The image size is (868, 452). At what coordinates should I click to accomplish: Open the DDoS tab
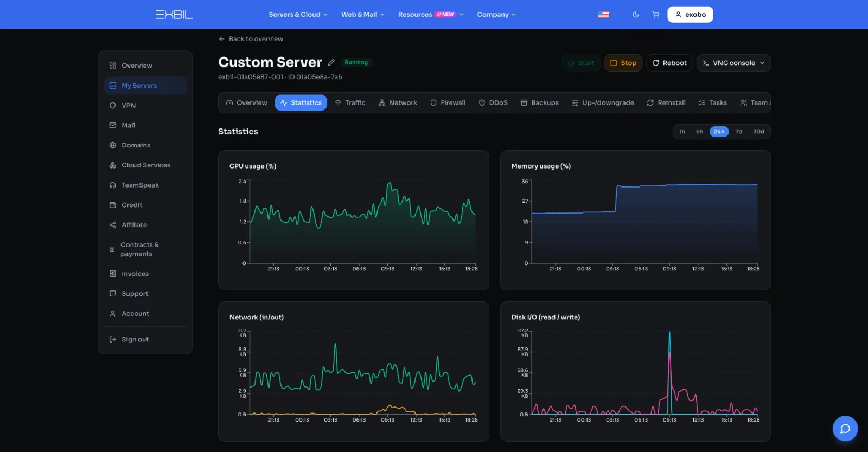coord(493,103)
